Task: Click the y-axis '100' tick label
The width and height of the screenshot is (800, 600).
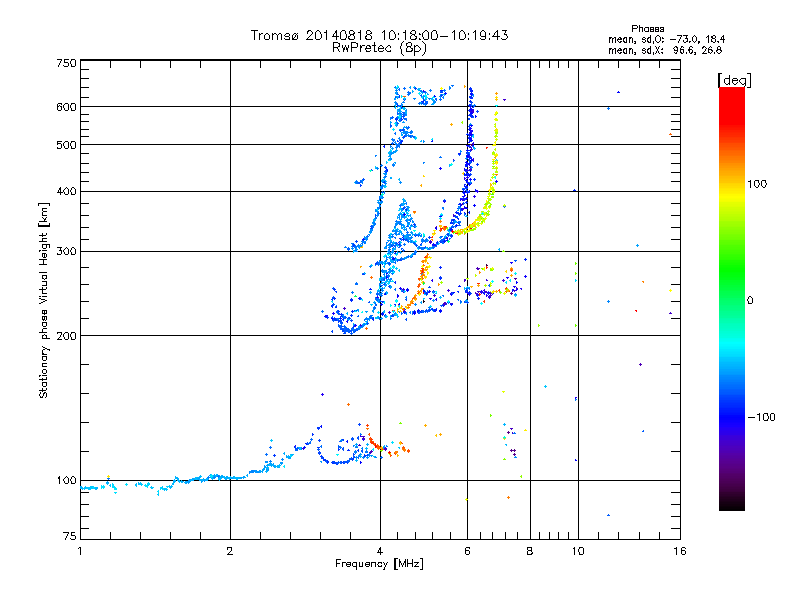Action: pos(66,480)
